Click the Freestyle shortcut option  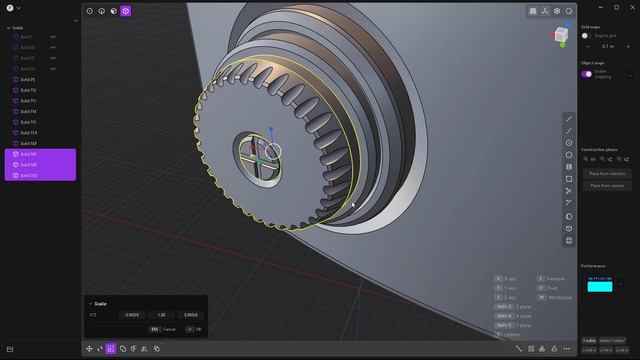point(551,278)
